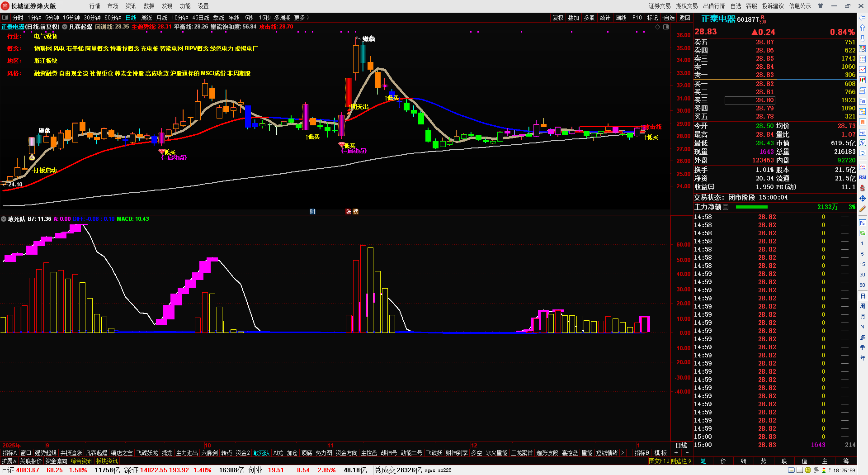
Task: Click the red S-dollar icon in sidebar
Action: (862, 188)
